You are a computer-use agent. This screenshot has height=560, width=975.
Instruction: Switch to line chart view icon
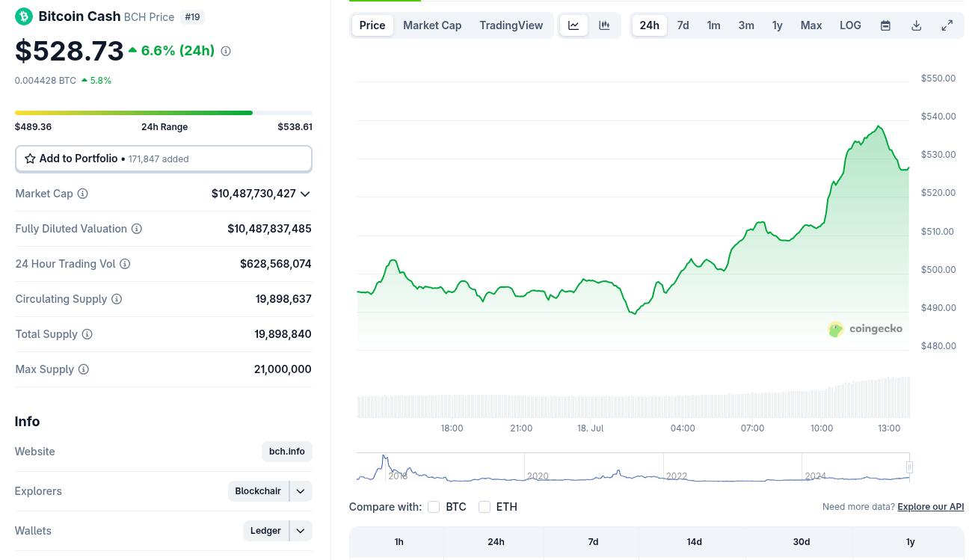tap(573, 25)
